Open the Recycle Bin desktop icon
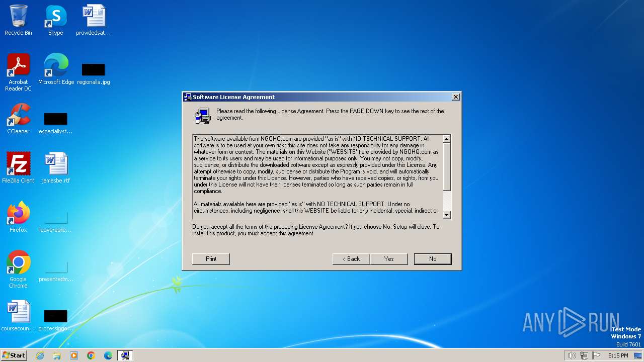644x362 pixels. coord(18,20)
